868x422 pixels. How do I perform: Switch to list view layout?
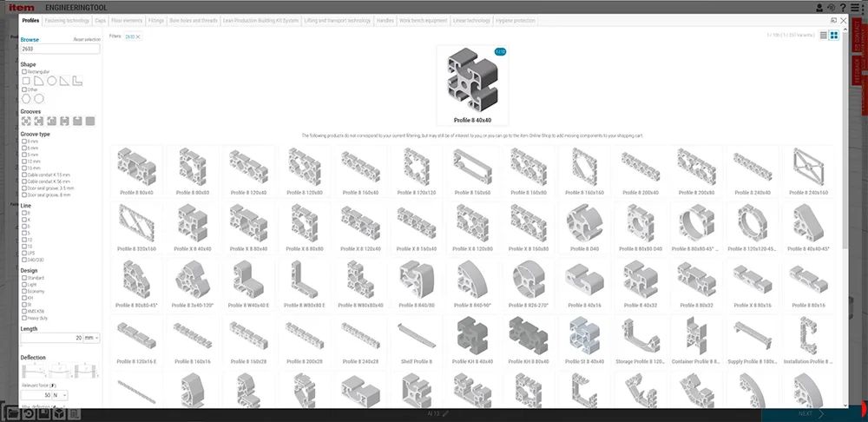823,36
